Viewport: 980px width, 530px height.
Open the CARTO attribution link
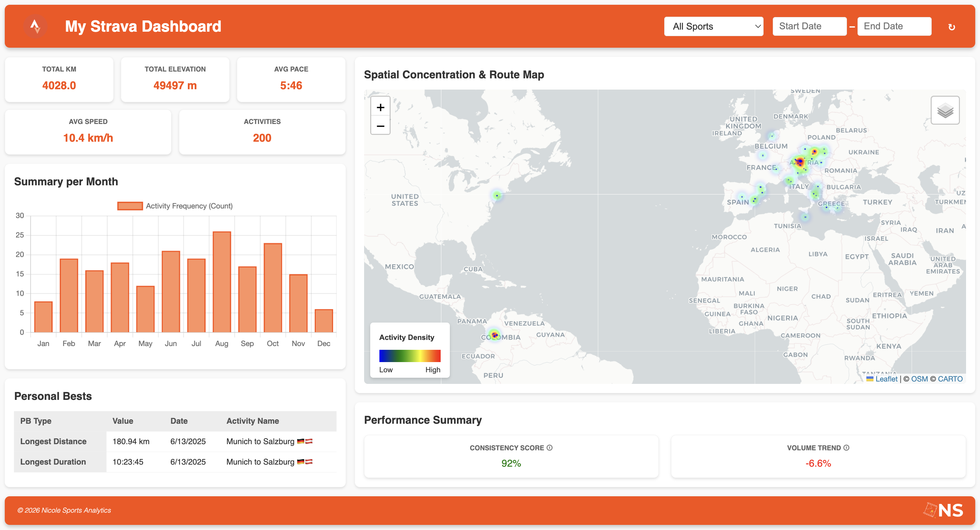(x=950, y=379)
